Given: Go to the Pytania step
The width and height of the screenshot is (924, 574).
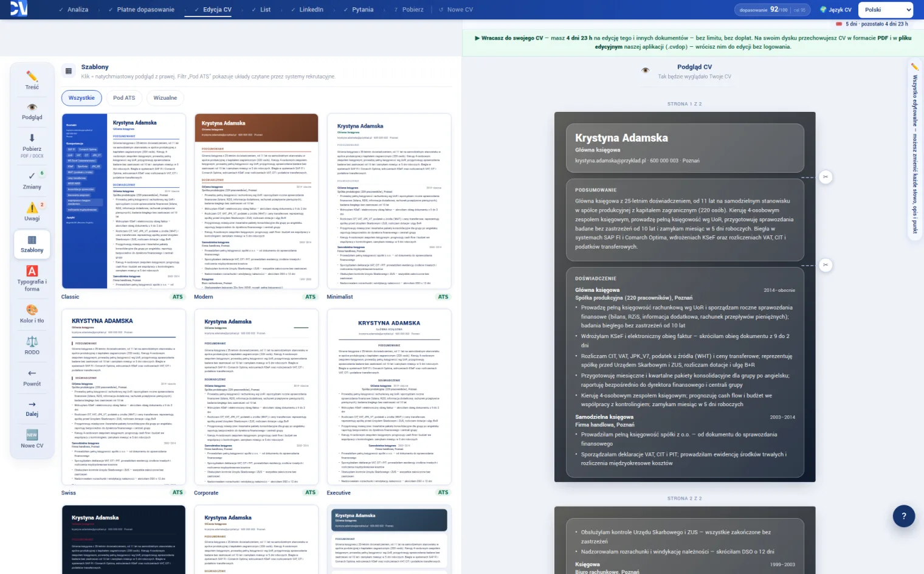Looking at the screenshot, I should (x=359, y=10).
